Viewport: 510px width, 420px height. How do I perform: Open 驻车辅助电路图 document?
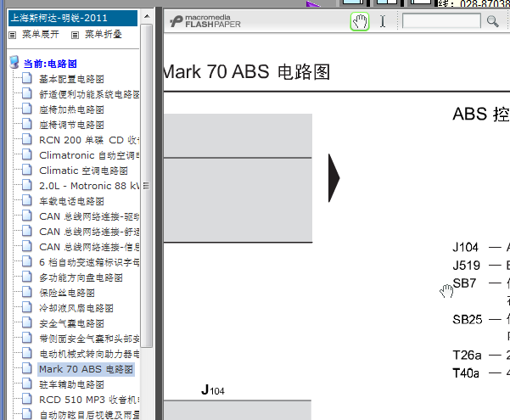click(71, 385)
